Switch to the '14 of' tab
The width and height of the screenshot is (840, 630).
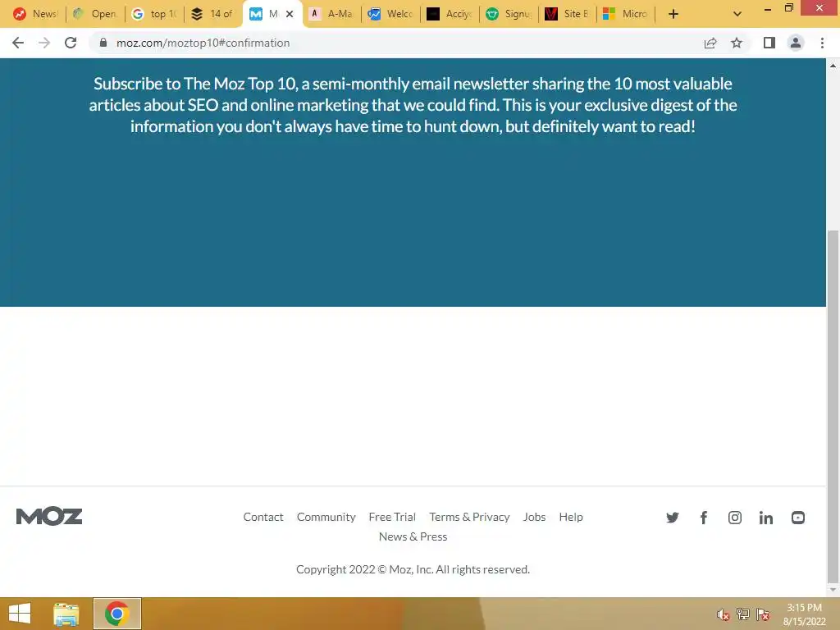(213, 14)
